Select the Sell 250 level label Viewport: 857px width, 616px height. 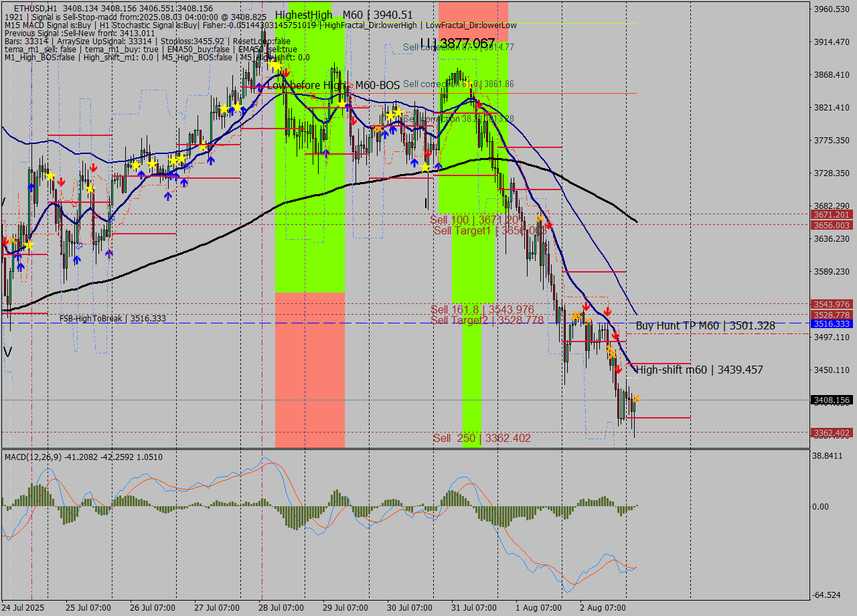pos(481,439)
